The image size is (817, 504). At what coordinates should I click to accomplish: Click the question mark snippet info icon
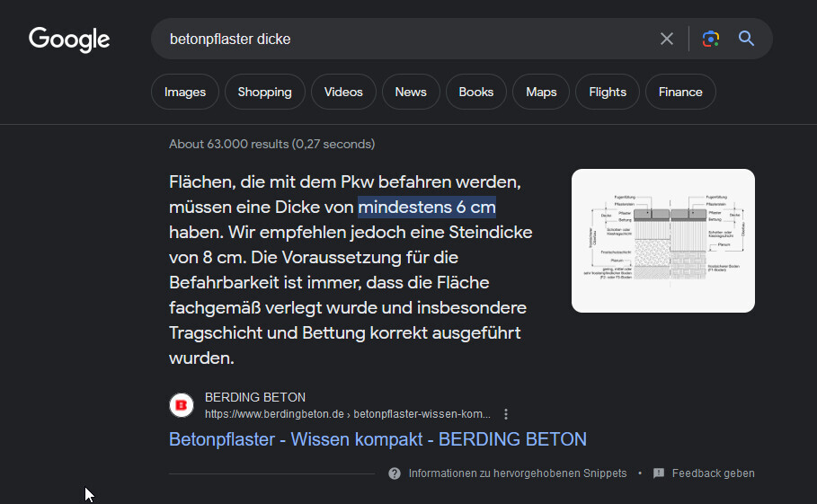[x=395, y=473]
